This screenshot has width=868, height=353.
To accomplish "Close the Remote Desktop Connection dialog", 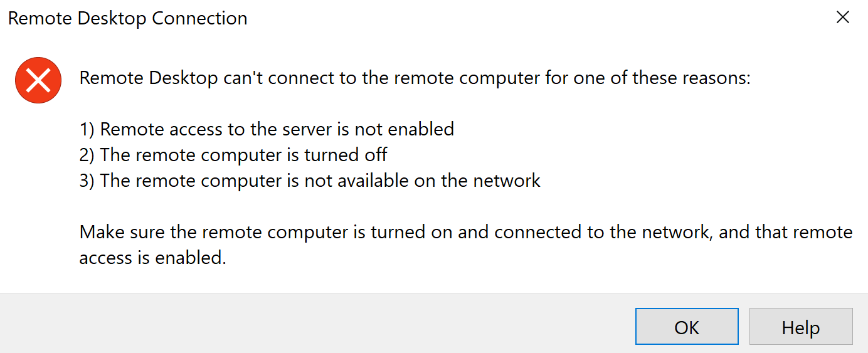I will click(x=843, y=18).
